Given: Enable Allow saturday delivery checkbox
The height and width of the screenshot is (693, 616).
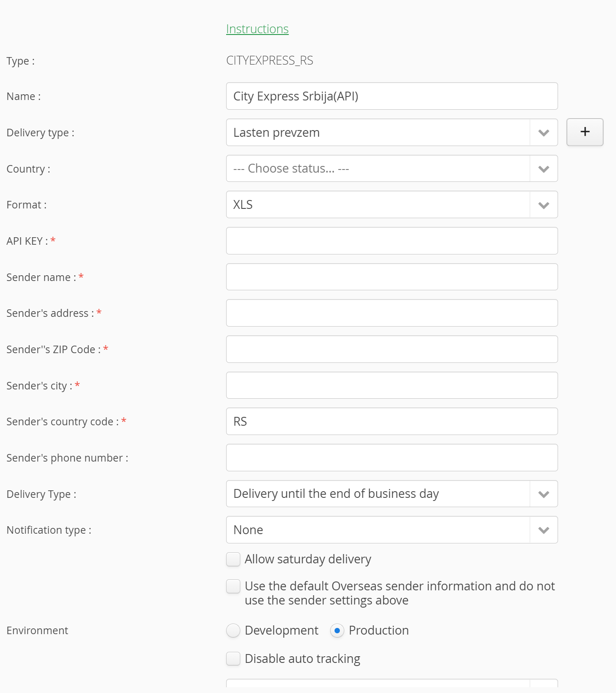Looking at the screenshot, I should point(233,559).
